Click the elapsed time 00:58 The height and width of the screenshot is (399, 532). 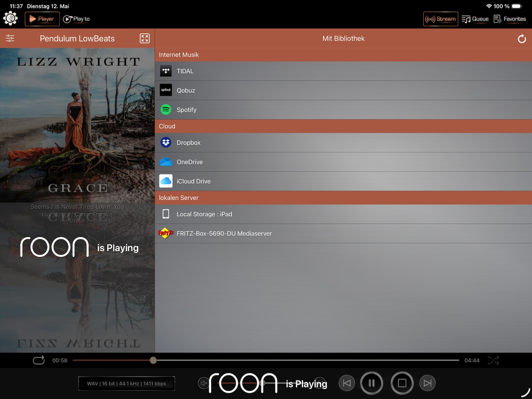click(x=60, y=360)
